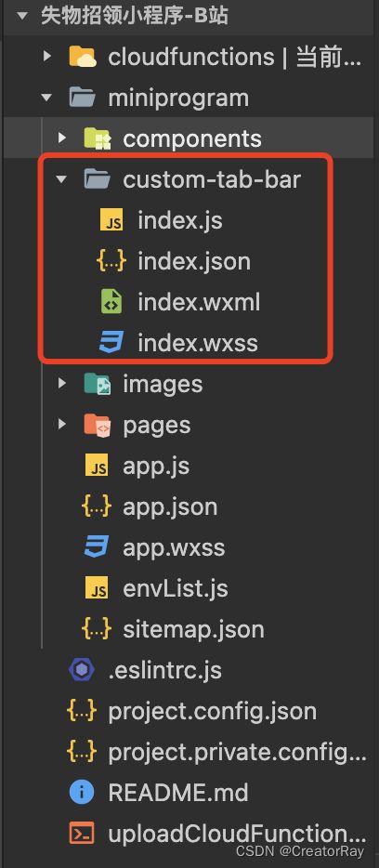Screen dimensions: 379x868
Task: Open the README.md file
Action: pos(178,793)
